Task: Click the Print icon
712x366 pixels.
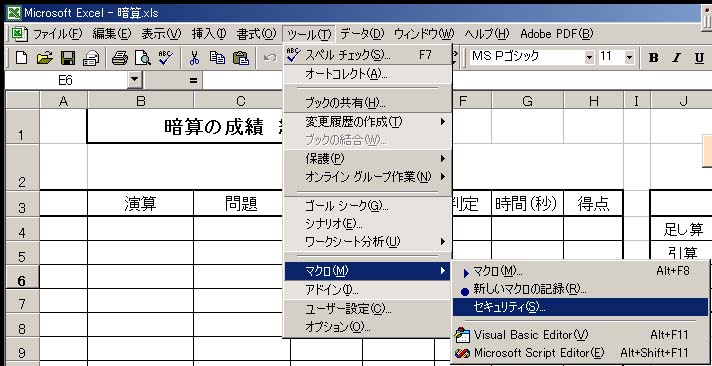Action: (x=120, y=58)
